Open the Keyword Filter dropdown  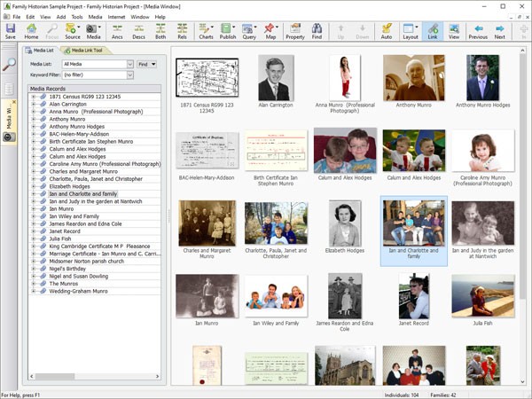130,75
